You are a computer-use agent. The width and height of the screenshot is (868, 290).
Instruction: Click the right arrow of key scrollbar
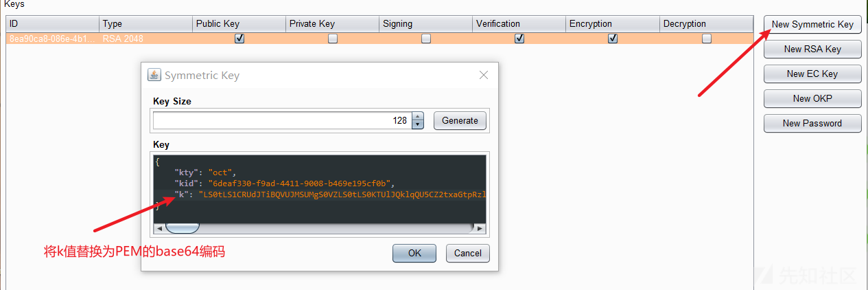point(480,228)
